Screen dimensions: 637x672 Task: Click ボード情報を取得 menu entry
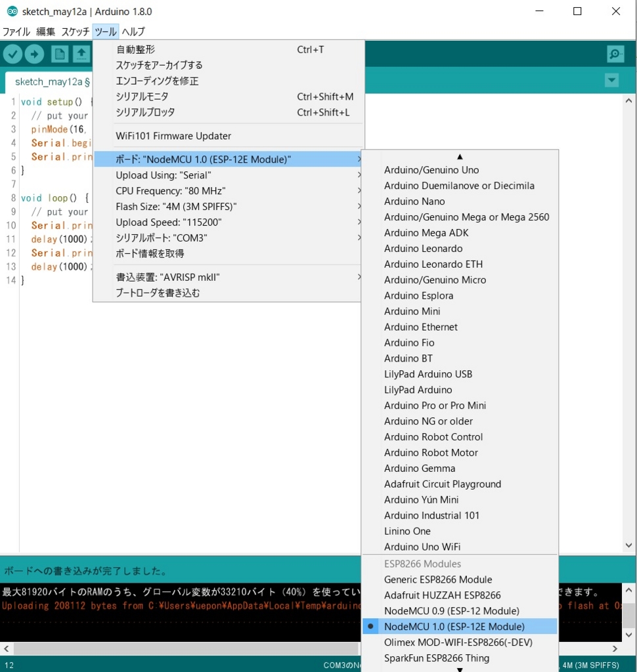pos(227,254)
